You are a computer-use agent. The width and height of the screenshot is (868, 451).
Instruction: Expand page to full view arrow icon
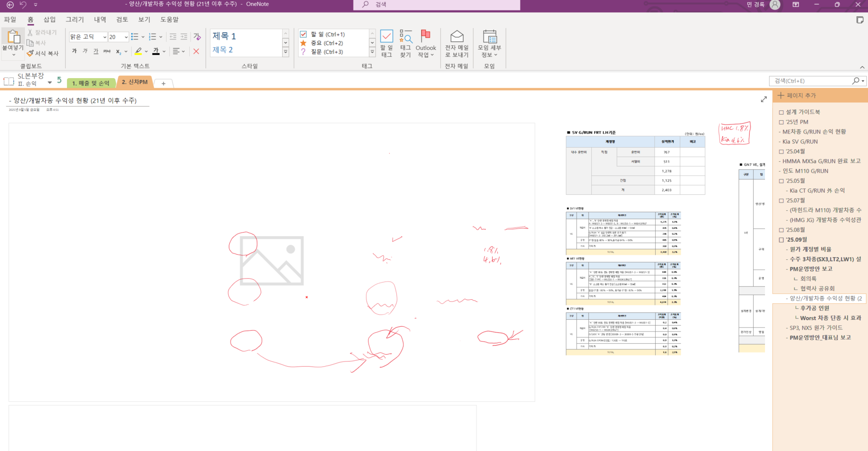click(x=764, y=99)
